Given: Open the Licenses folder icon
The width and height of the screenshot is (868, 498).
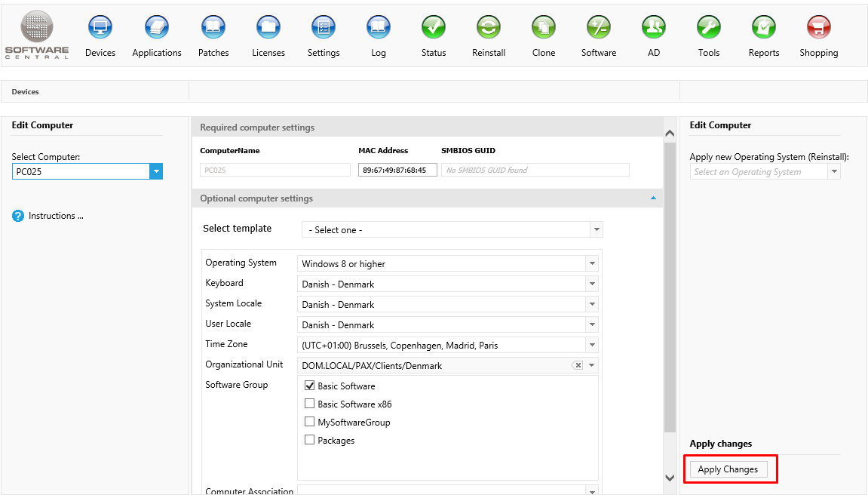Looking at the screenshot, I should coord(268,29).
